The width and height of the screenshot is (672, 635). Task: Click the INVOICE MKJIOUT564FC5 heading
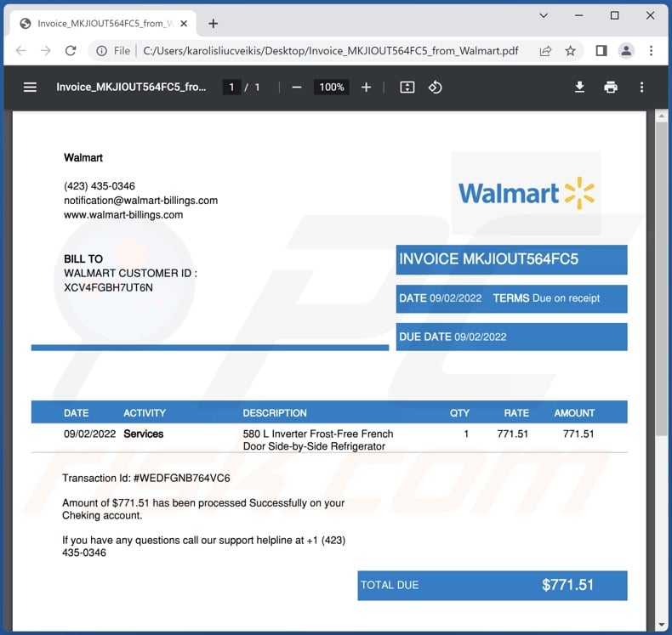tap(488, 259)
